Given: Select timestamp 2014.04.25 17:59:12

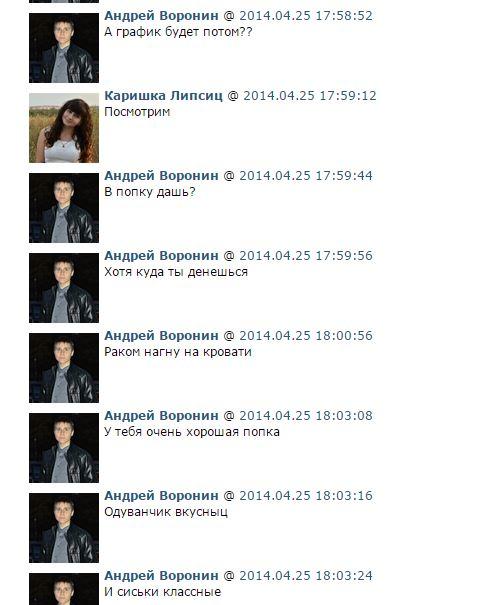Looking at the screenshot, I should click(x=310, y=96).
